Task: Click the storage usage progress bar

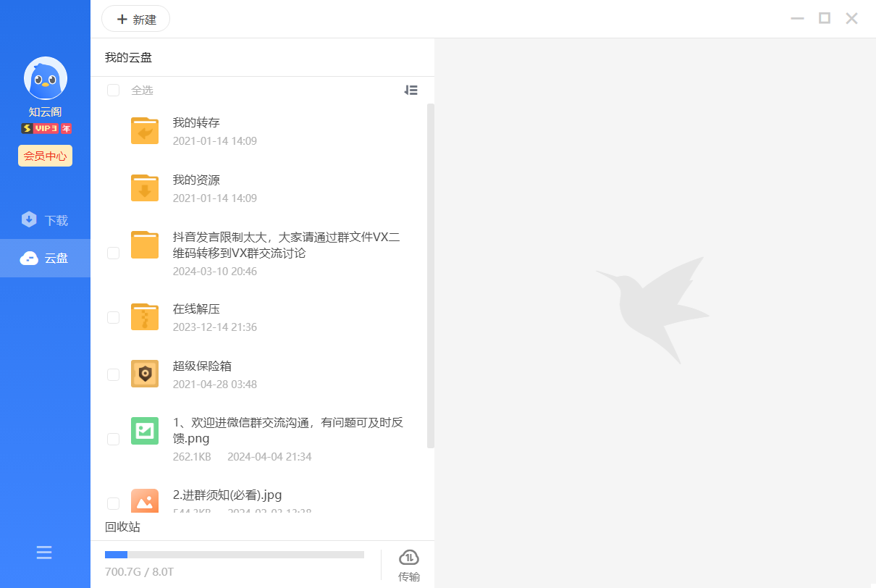Action: [x=235, y=555]
